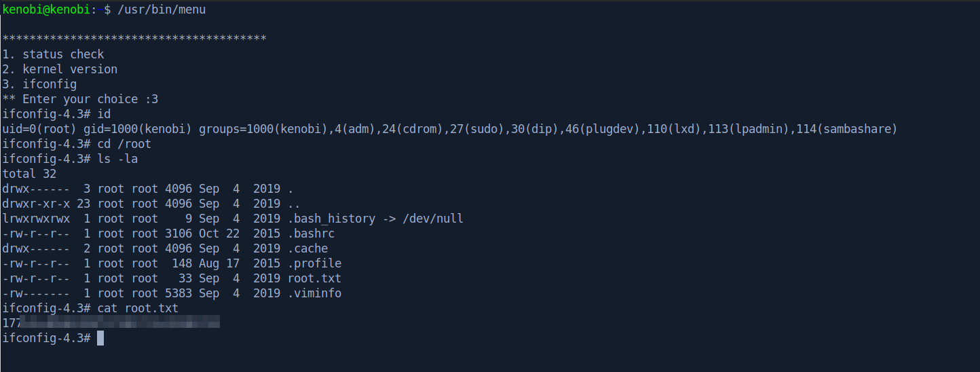
Task: Click the terminal cursor block at the prompt
Action: (100, 338)
